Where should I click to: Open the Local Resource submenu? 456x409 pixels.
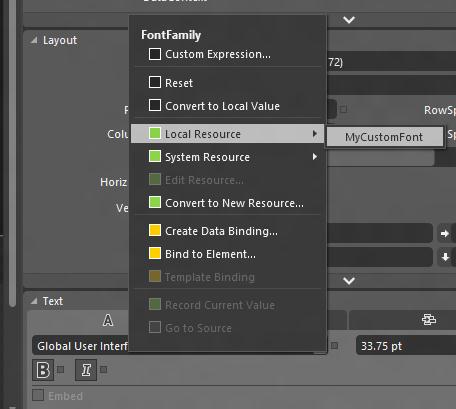click(x=227, y=134)
